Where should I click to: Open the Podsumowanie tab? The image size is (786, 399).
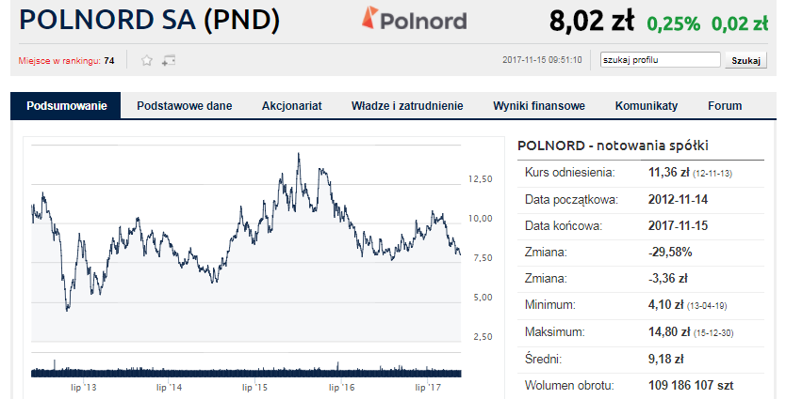coord(66,106)
